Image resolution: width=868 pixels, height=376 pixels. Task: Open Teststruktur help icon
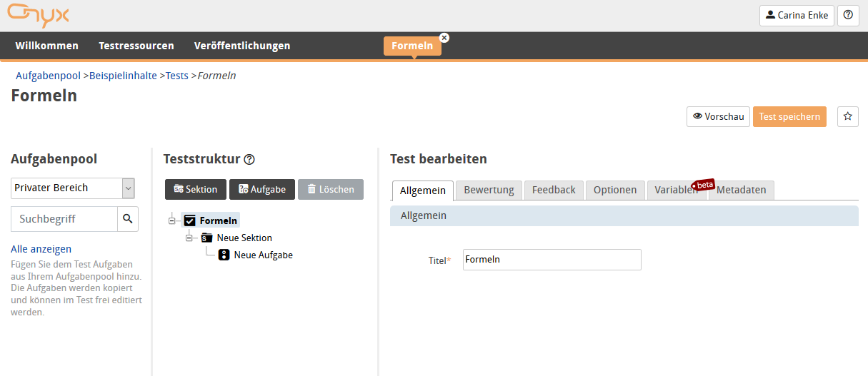click(249, 160)
